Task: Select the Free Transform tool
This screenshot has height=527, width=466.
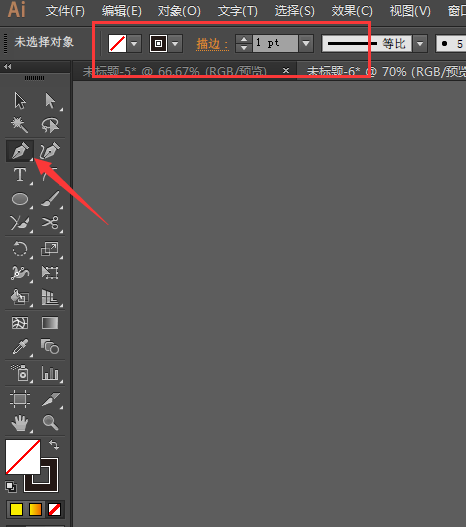Action: (50, 272)
